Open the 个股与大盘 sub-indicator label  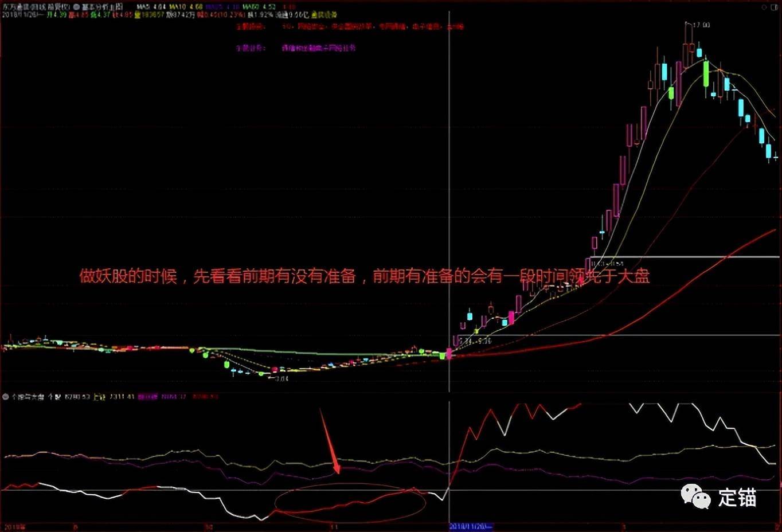28,397
